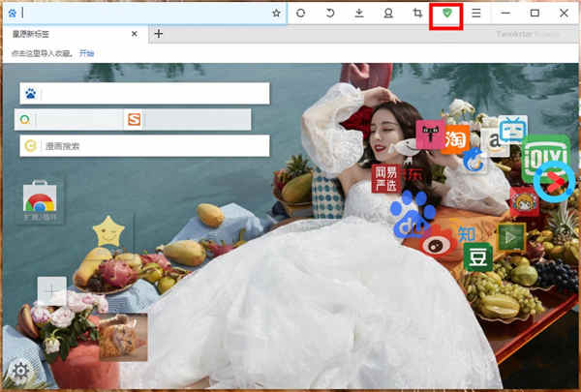The width and height of the screenshot is (581, 392).
Task: Click the yellow star favorites tile
Action: (x=107, y=232)
